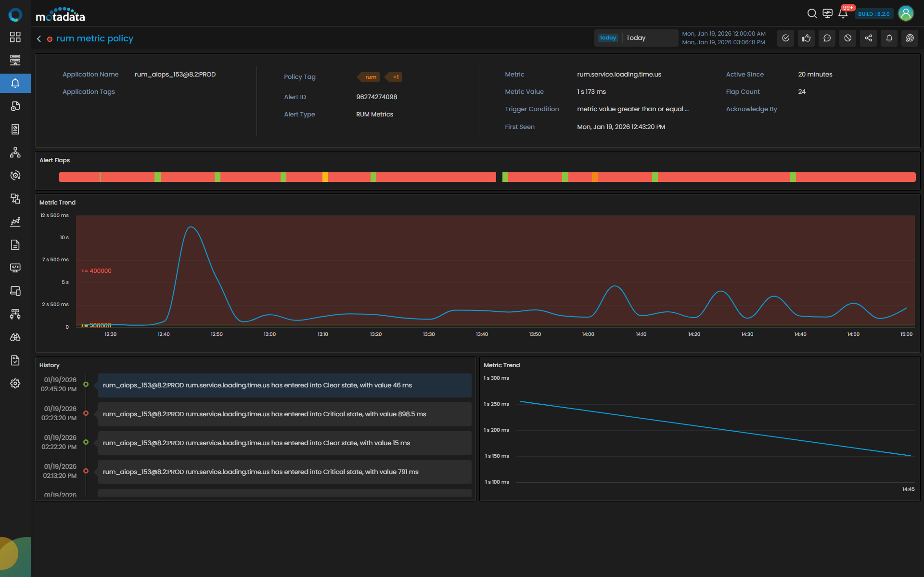Click the 02:23:20 PM Critical history entry
The width and height of the screenshot is (924, 577).
pyautogui.click(x=284, y=414)
